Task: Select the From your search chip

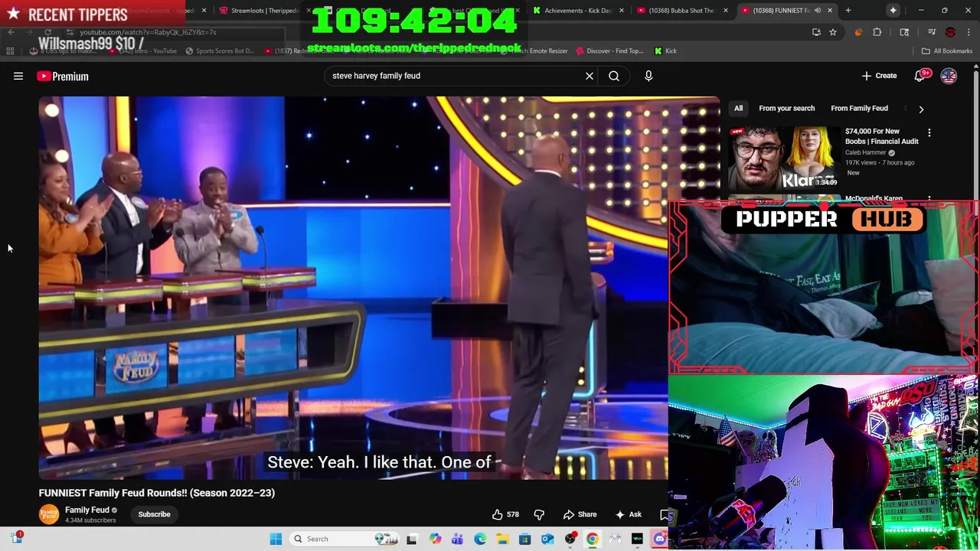Action: pos(786,108)
